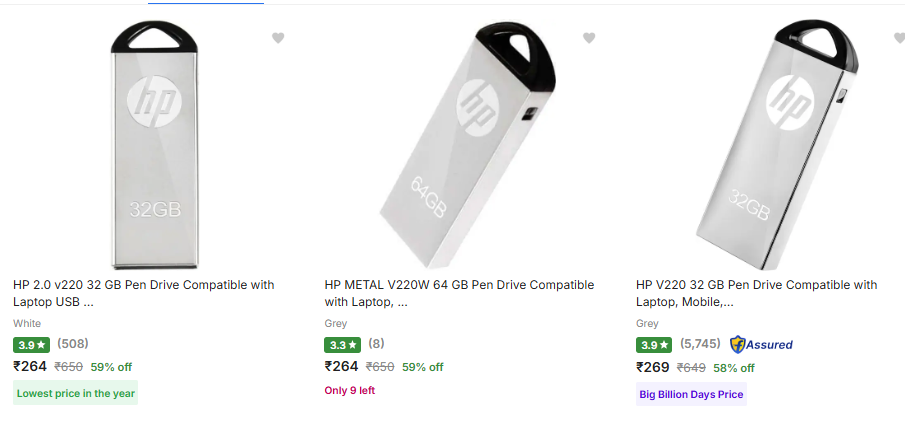
Task: Click the Lowest price in the year tag
Action: (76, 393)
